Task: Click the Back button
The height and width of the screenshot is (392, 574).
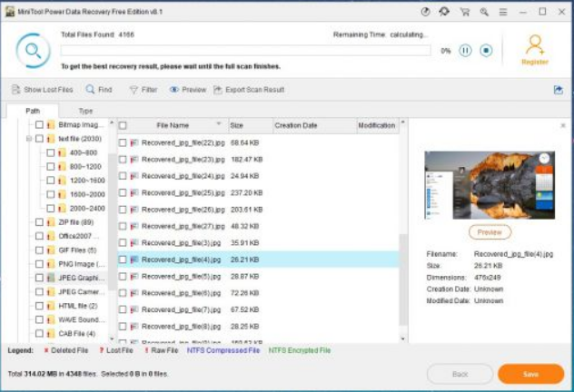Action: (x=460, y=374)
